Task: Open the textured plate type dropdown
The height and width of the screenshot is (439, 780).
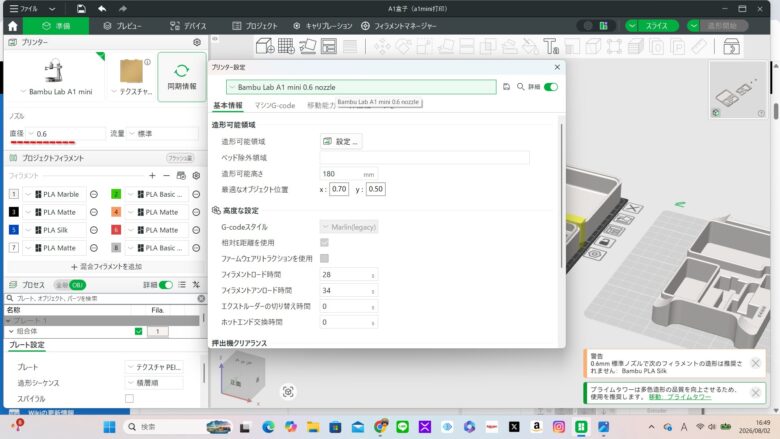Action: (x=131, y=91)
